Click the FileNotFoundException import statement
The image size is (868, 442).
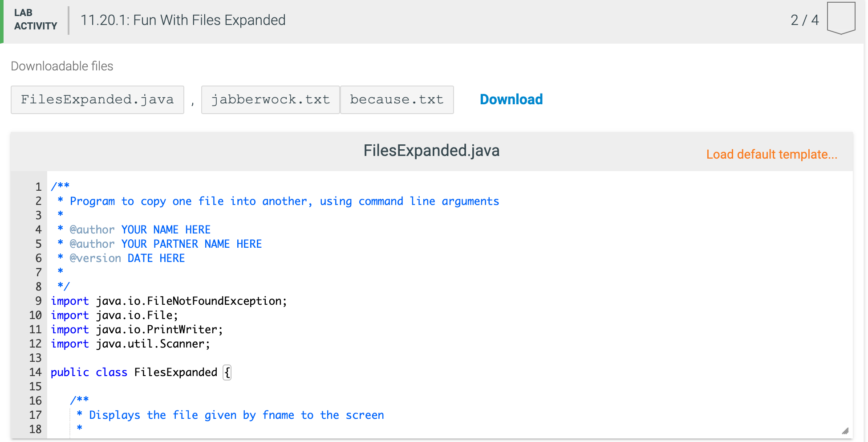[x=168, y=301]
